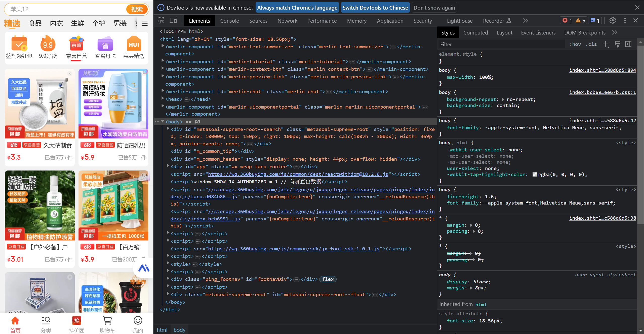Screen dimensions: 644x334
Task: Click the blue issues message badge
Action: pos(595,20)
